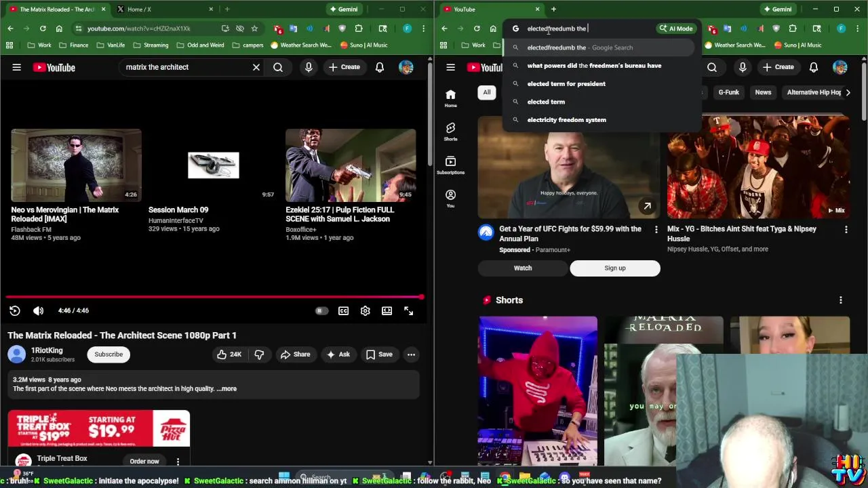This screenshot has width=868, height=488.
Task: Enter fullscreen in video player
Action: pyautogui.click(x=409, y=310)
